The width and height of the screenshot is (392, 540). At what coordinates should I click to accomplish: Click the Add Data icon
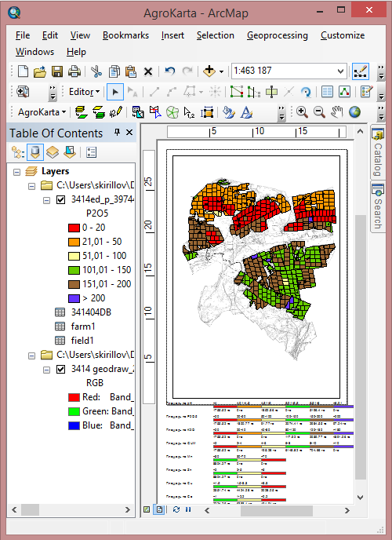click(x=209, y=71)
